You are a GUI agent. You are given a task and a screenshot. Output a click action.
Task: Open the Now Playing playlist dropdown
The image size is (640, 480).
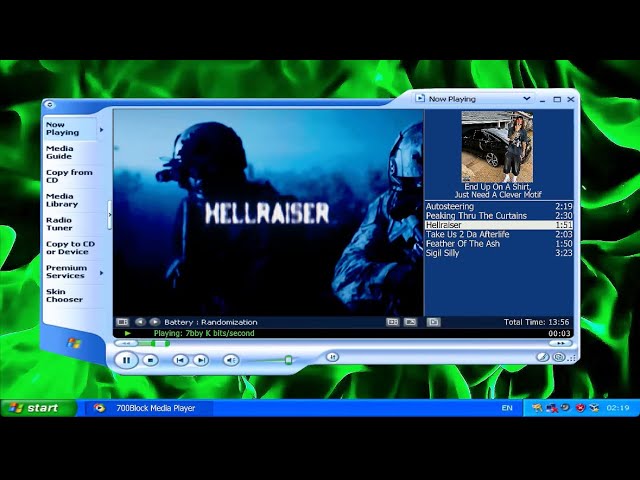click(x=527, y=99)
